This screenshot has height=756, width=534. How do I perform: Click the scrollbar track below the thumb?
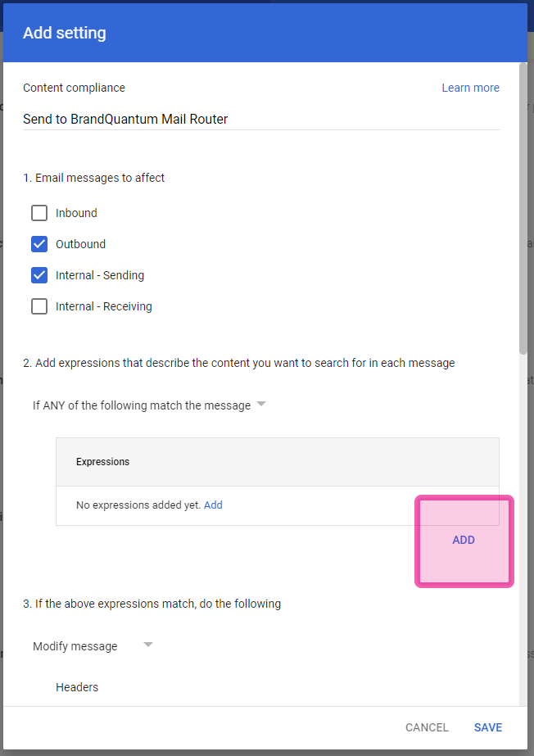[x=523, y=531]
